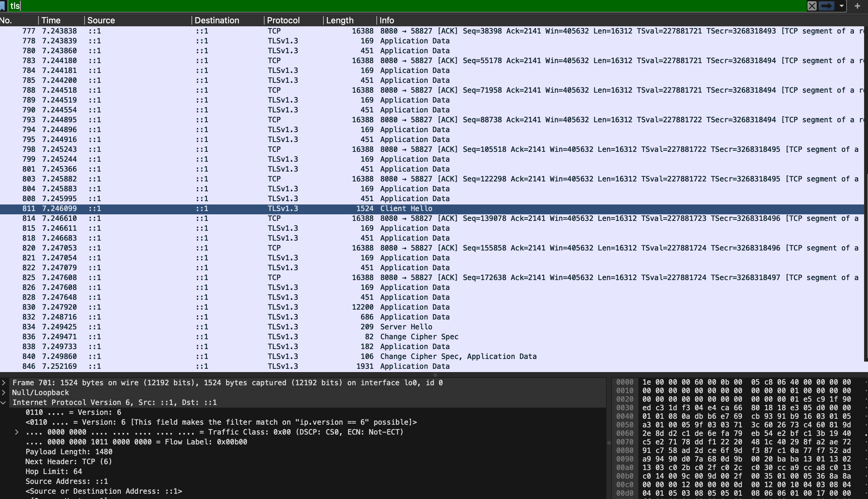Select TCP packet 803 Seq=122298
The image size is (868, 499).
tap(432, 179)
